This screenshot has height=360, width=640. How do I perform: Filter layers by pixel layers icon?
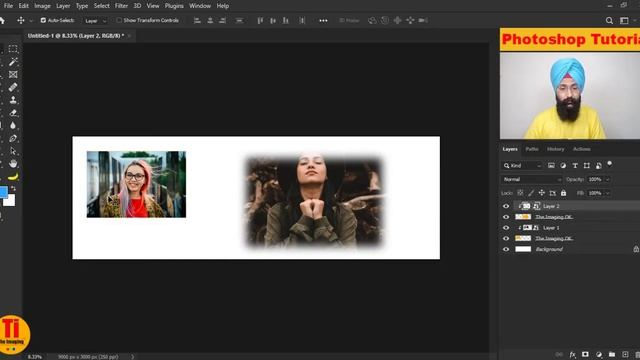coord(551,165)
